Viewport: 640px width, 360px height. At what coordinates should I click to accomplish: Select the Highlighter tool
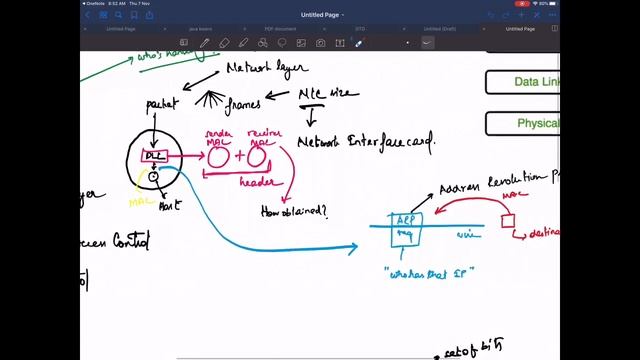(x=243, y=42)
